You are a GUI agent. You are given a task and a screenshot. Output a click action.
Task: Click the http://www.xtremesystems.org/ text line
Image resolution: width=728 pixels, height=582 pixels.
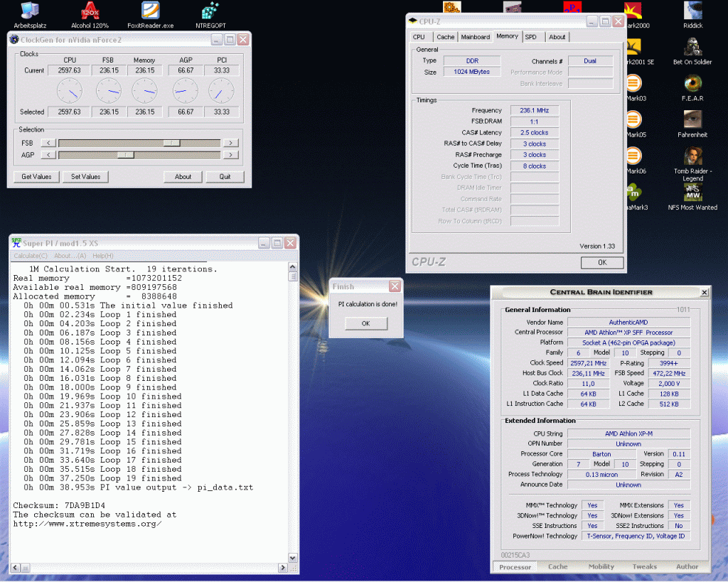coord(87,524)
